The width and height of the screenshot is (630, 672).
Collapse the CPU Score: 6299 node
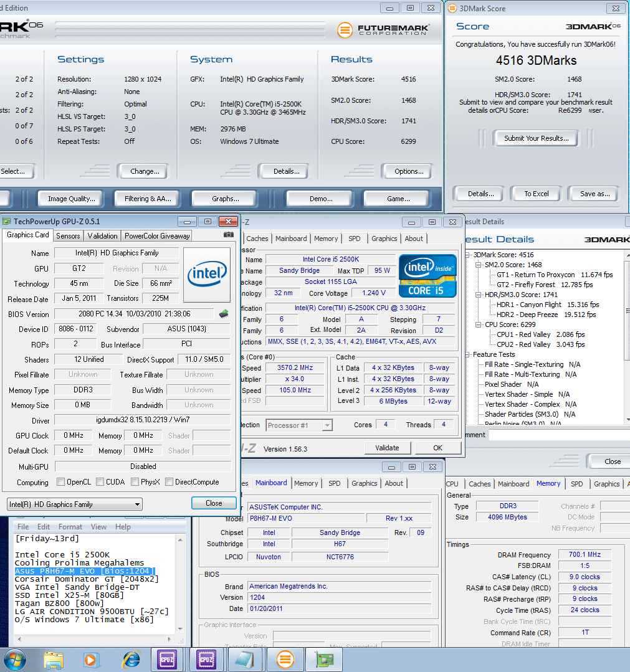(x=479, y=325)
